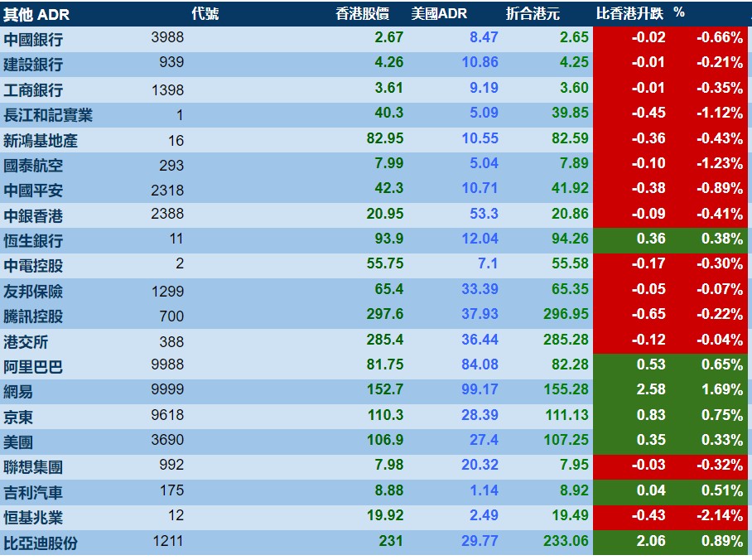Viewport: 752px width, 560px height.
Task: Click the 吉利汽車 change value 0.04
Action: tap(651, 490)
